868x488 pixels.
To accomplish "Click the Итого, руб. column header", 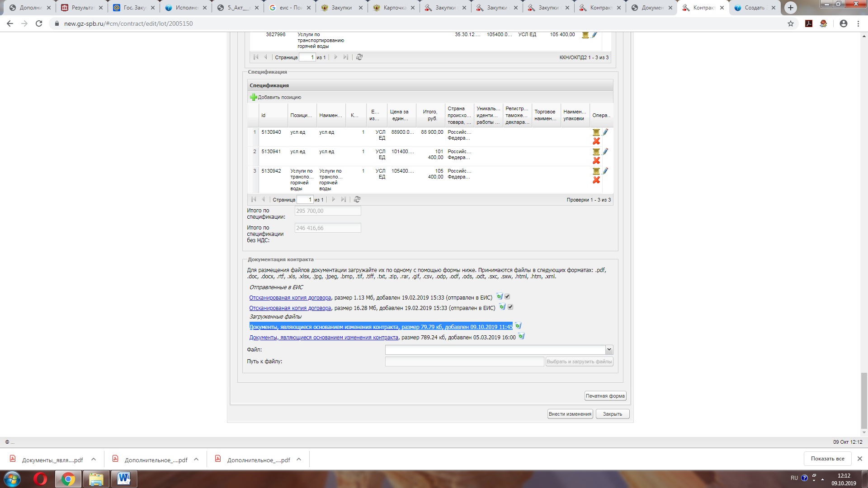I will click(430, 115).
